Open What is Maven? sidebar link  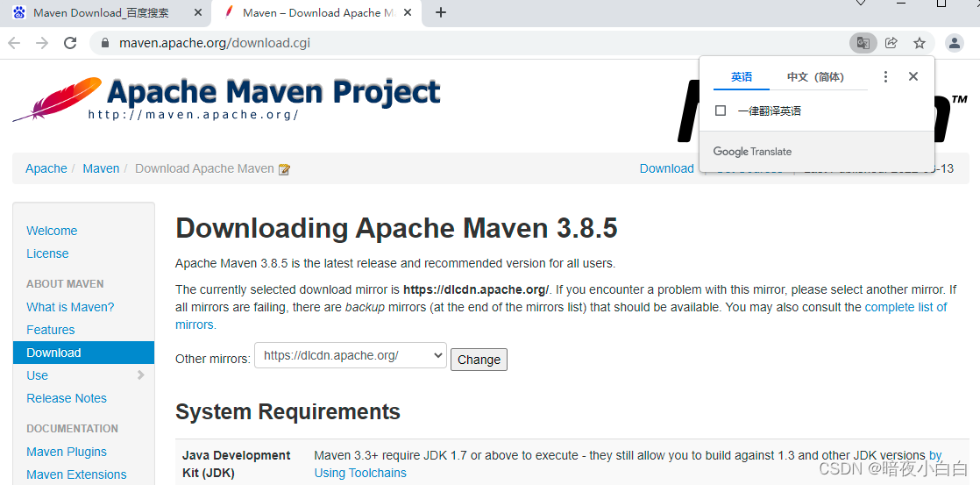70,307
